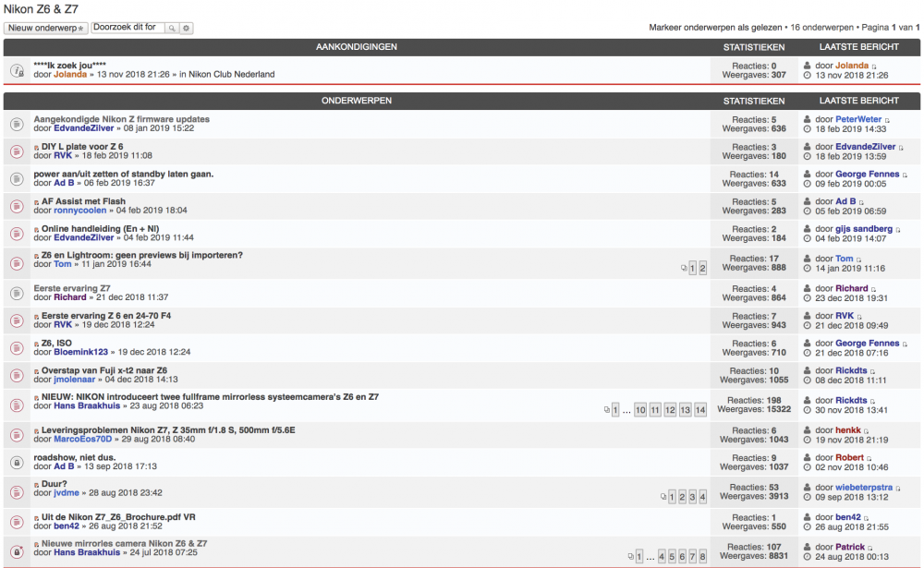Go to page 14 of the NIEUW NIKON topic
Image resolution: width=924 pixels, height=568 pixels.
700,410
